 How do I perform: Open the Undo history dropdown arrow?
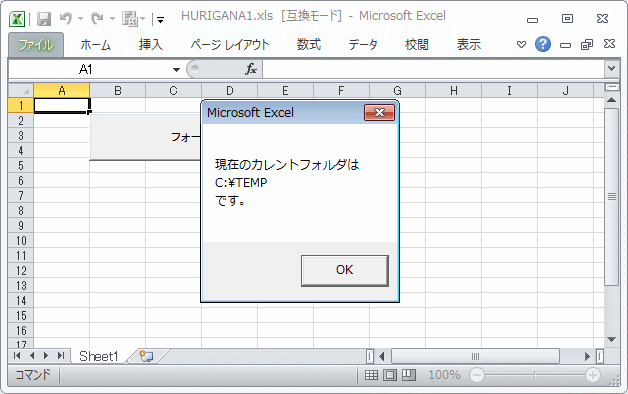(81, 19)
